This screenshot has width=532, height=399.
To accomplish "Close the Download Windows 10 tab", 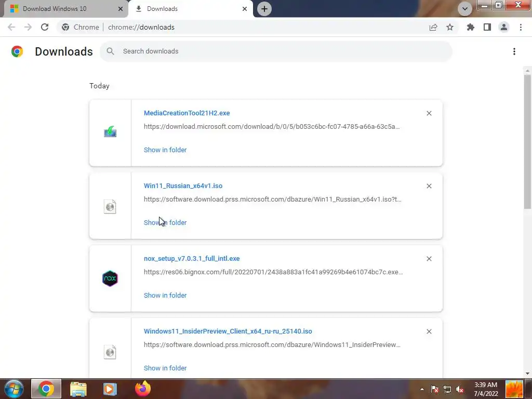I will (x=120, y=9).
